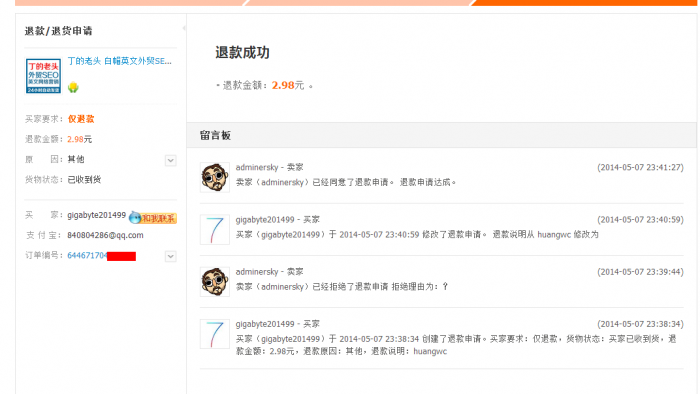
Task: Click the 已收到货 goods status value
Action: point(84,180)
